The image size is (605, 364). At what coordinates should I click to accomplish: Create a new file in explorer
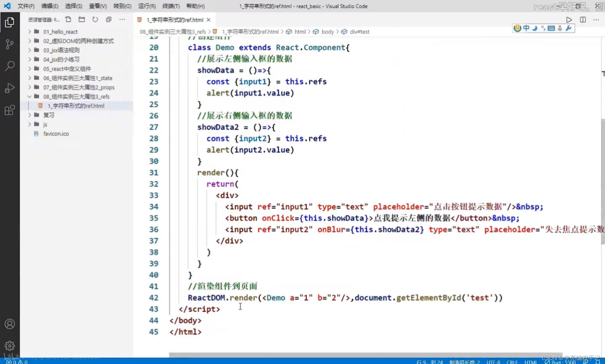68,19
